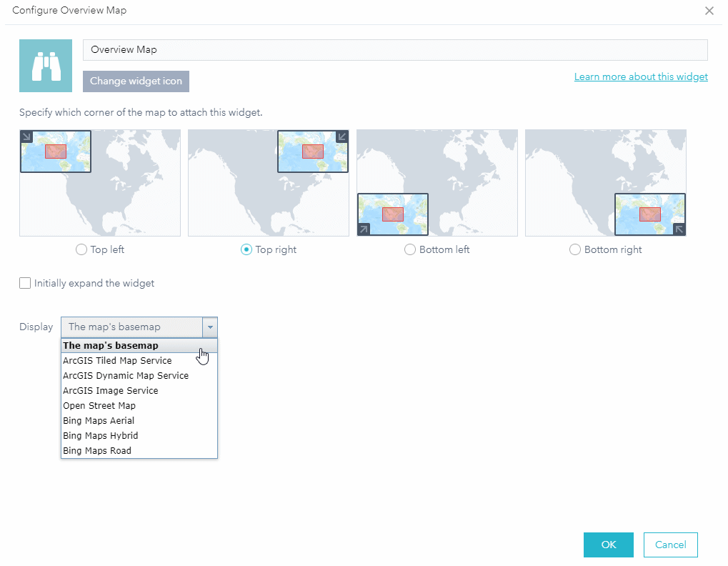Click the Cancel button
Image resolution: width=728 pixels, height=566 pixels.
(670, 545)
